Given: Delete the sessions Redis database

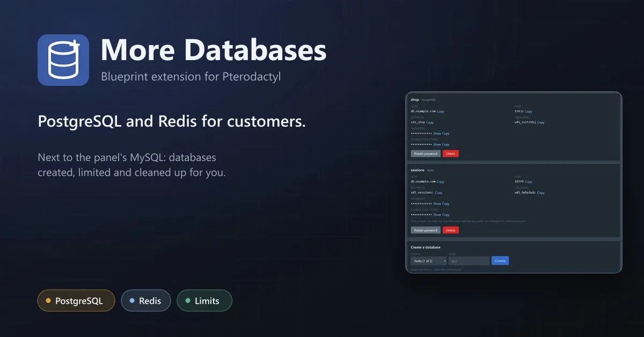Looking at the screenshot, I should click(x=451, y=230).
